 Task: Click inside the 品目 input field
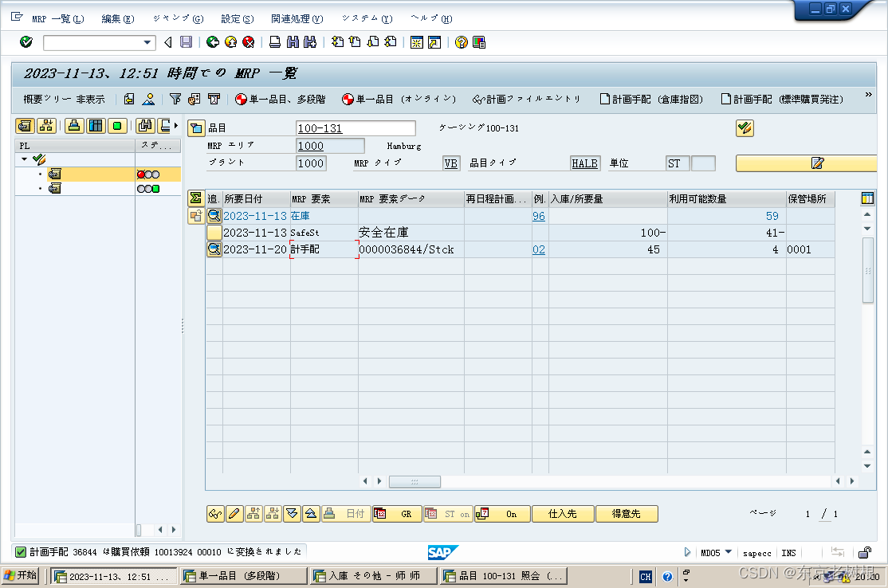[355, 127]
